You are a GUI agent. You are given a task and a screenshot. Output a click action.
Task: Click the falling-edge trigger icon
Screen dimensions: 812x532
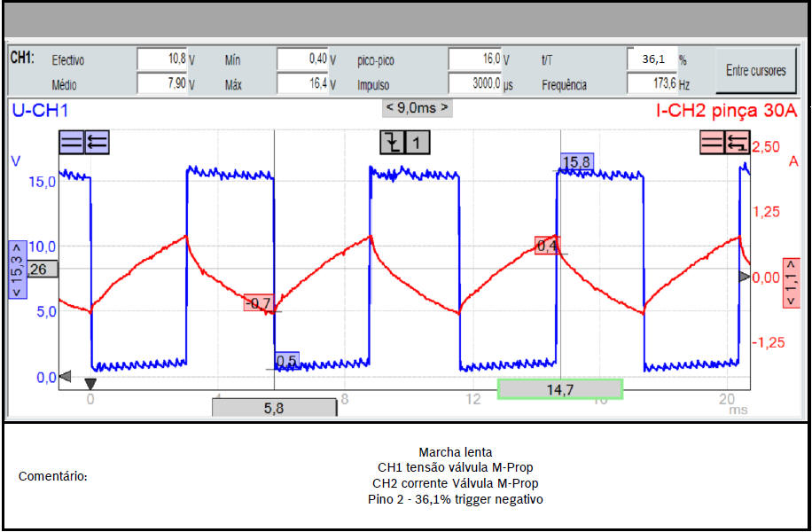pos(393,143)
